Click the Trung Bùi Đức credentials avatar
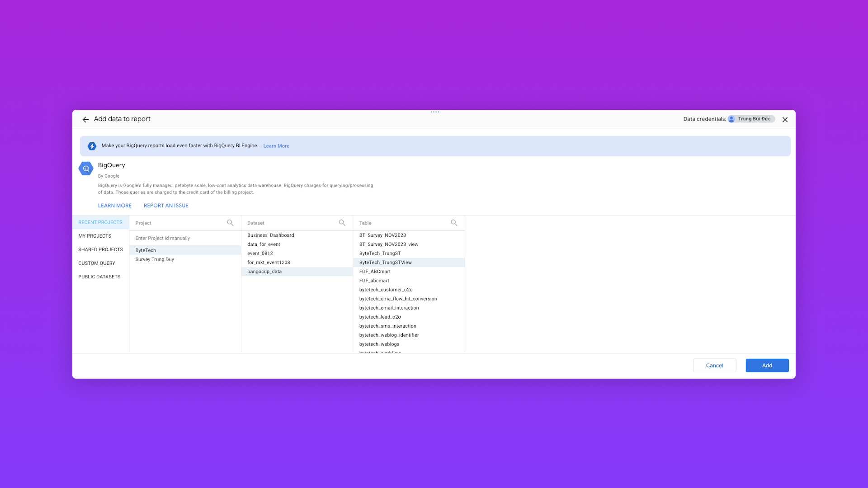The width and height of the screenshot is (868, 488). 731,119
